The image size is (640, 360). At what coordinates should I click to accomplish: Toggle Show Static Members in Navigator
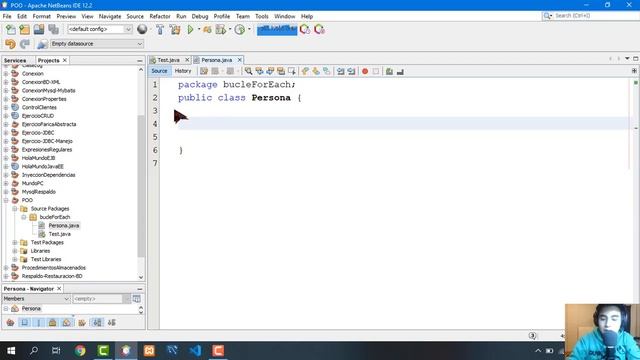[38, 322]
